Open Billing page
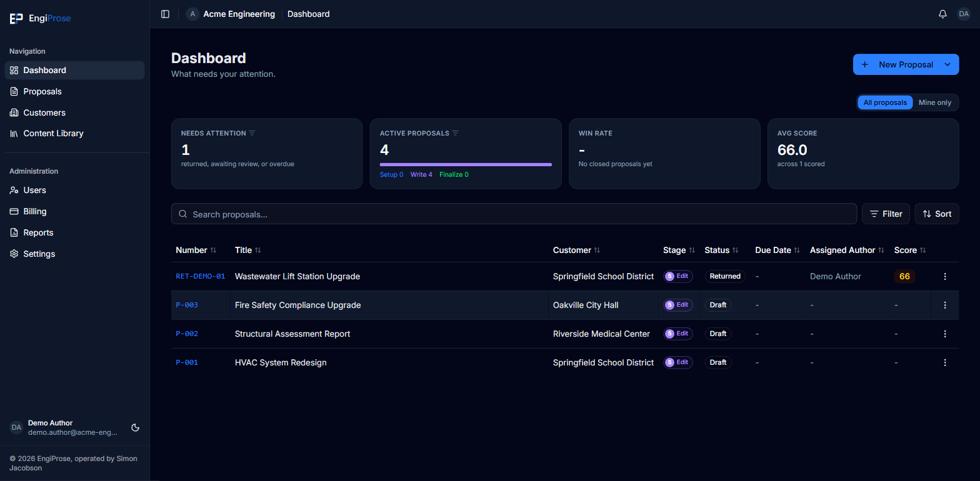The width and height of the screenshot is (980, 481). click(74, 211)
